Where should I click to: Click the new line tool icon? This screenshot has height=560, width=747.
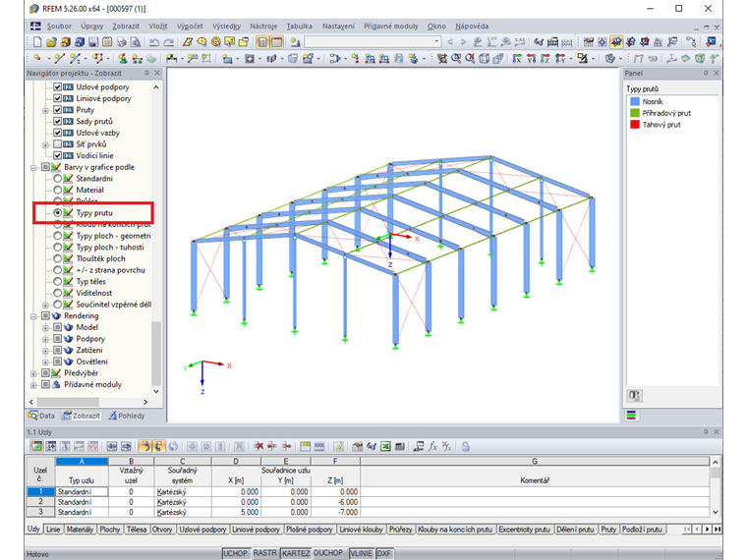pyautogui.click(x=60, y=58)
